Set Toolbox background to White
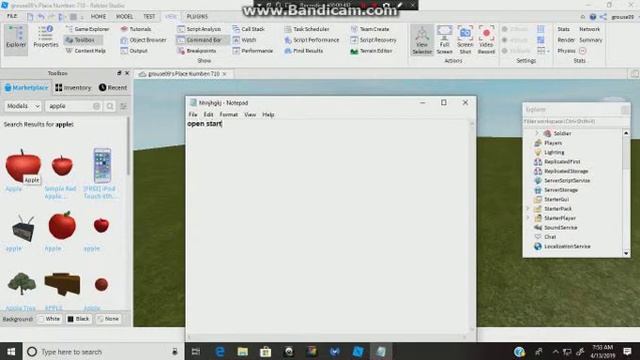Viewport: 640px width, 360px height. pyautogui.click(x=49, y=319)
